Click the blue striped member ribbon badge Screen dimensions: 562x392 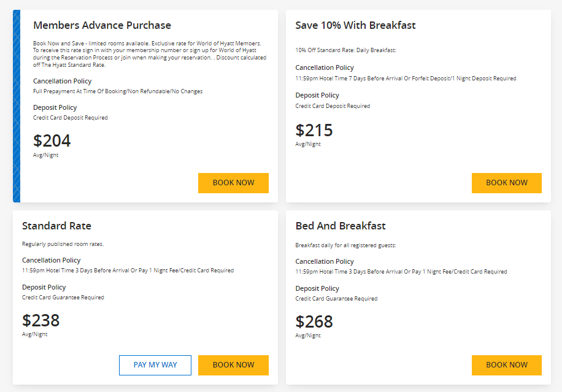click(x=16, y=104)
